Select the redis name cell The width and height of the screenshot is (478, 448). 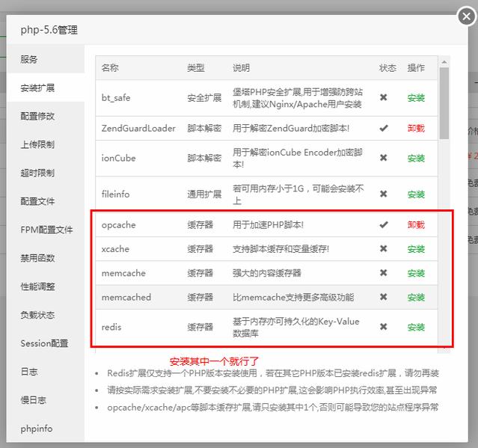pos(111,327)
